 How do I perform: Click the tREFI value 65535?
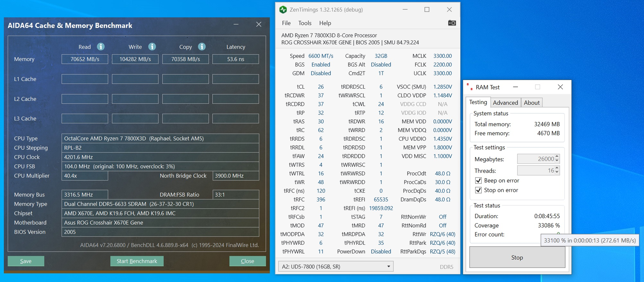381,199
